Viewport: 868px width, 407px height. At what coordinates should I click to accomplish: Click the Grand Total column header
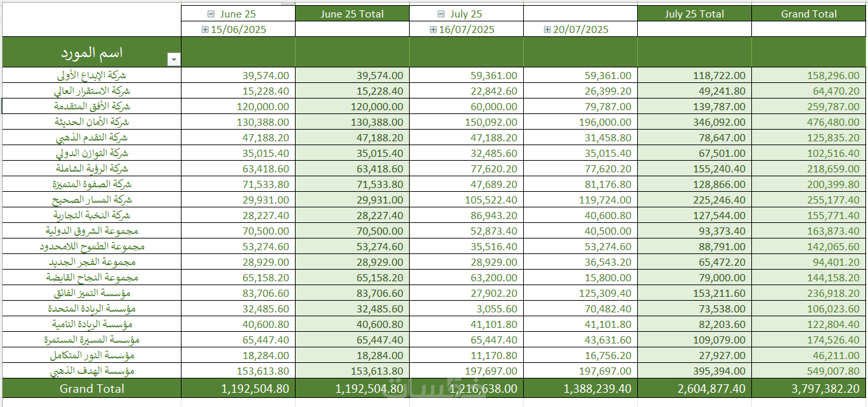point(808,14)
